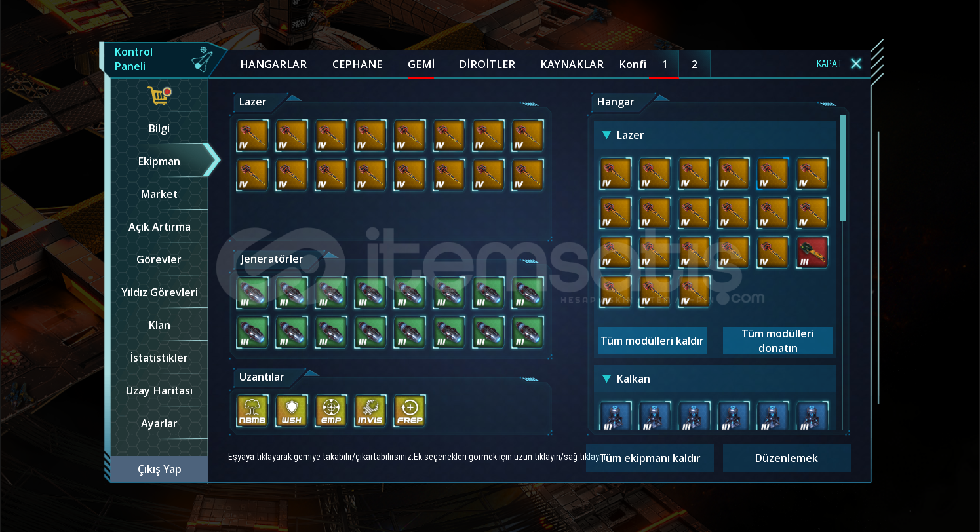This screenshot has width=980, height=532.
Task: Click the last laser in the equipped Lazer top row
Action: pyautogui.click(x=528, y=136)
